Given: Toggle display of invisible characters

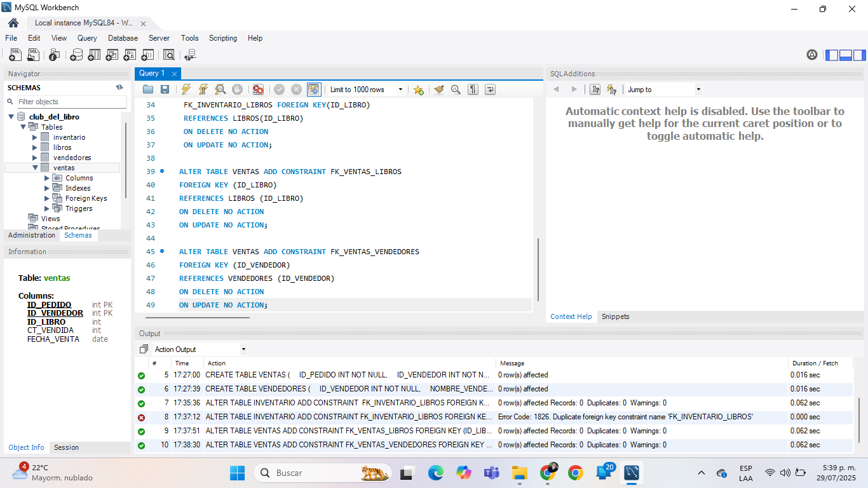Looking at the screenshot, I should click(473, 90).
